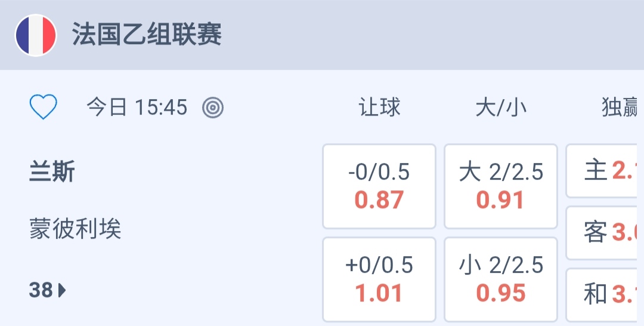Image resolution: width=644 pixels, height=326 pixels.
Task: Click the number 38 markets count
Action: [x=41, y=291]
